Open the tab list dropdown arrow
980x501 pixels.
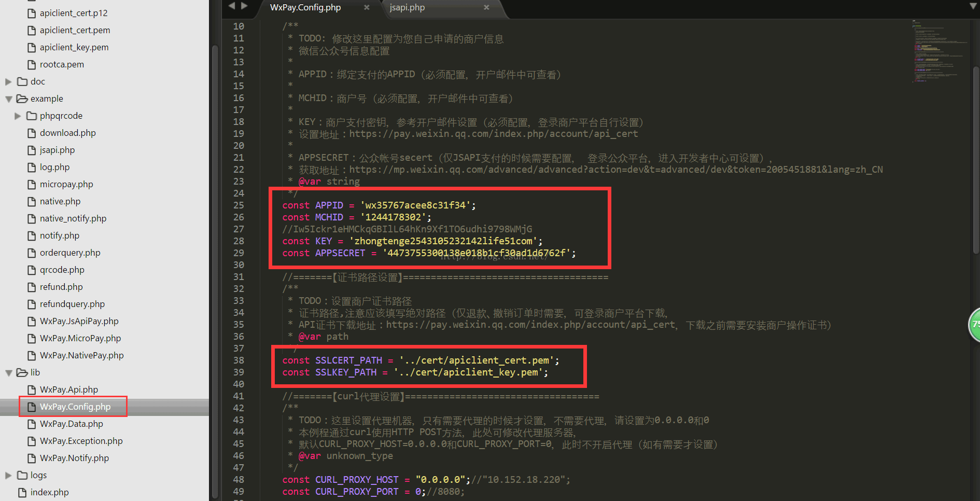point(973,6)
